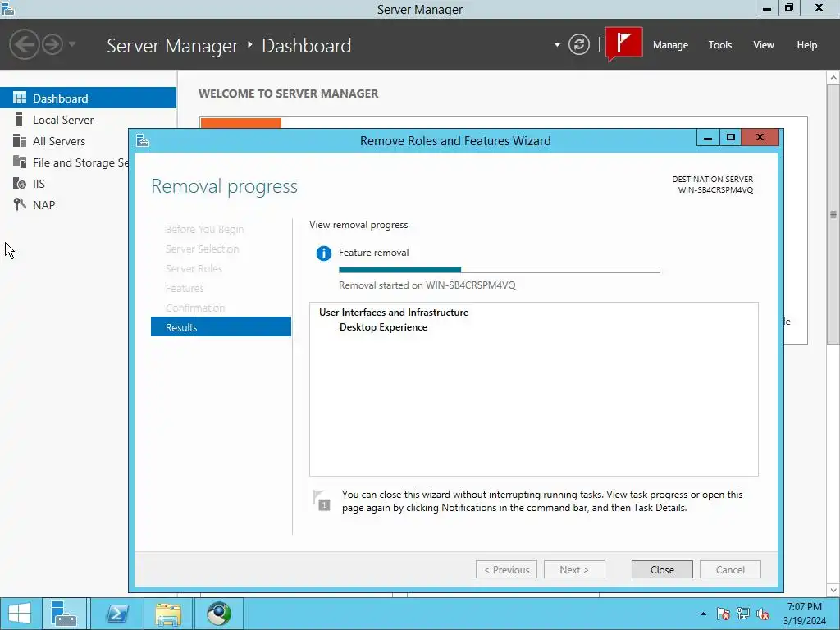This screenshot has width=840, height=630.
Task: Click the NAP icon in sidebar
Action: (20, 204)
